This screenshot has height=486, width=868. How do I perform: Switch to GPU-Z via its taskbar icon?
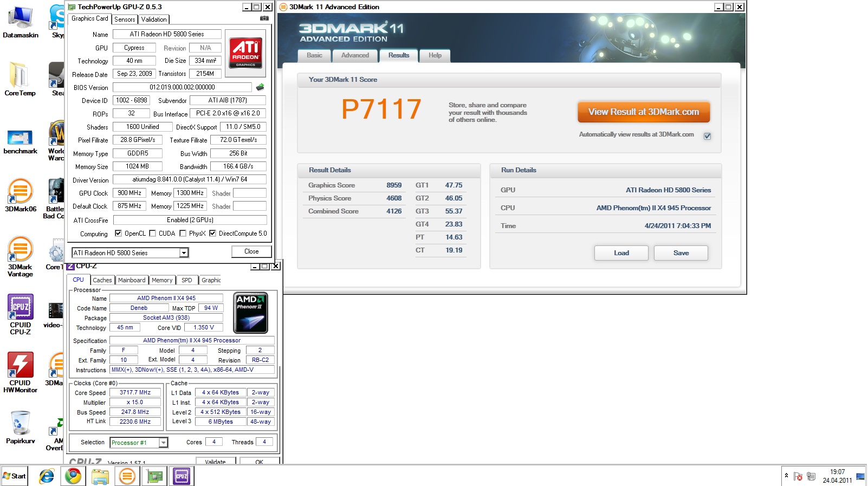tap(155, 476)
